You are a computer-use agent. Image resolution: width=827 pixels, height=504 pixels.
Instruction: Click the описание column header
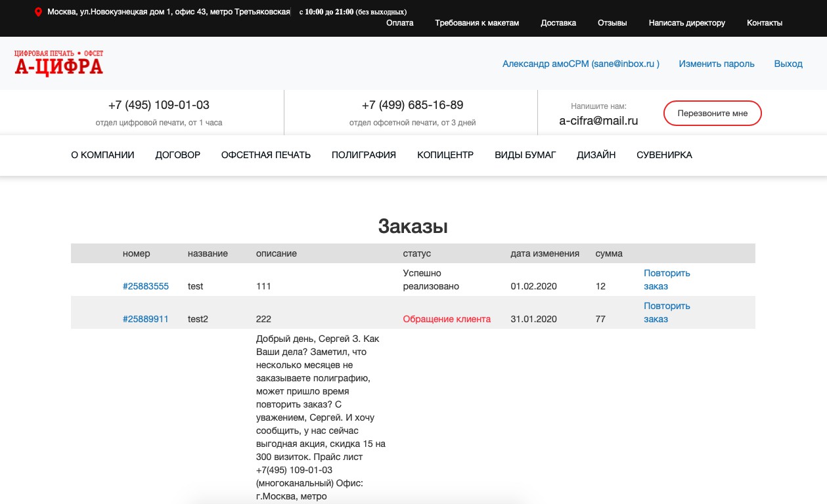277,253
